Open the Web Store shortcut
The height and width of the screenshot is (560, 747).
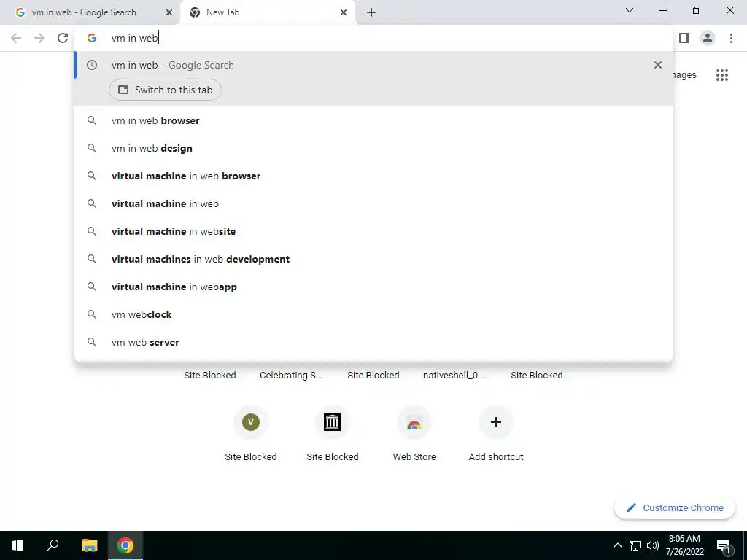tap(414, 434)
